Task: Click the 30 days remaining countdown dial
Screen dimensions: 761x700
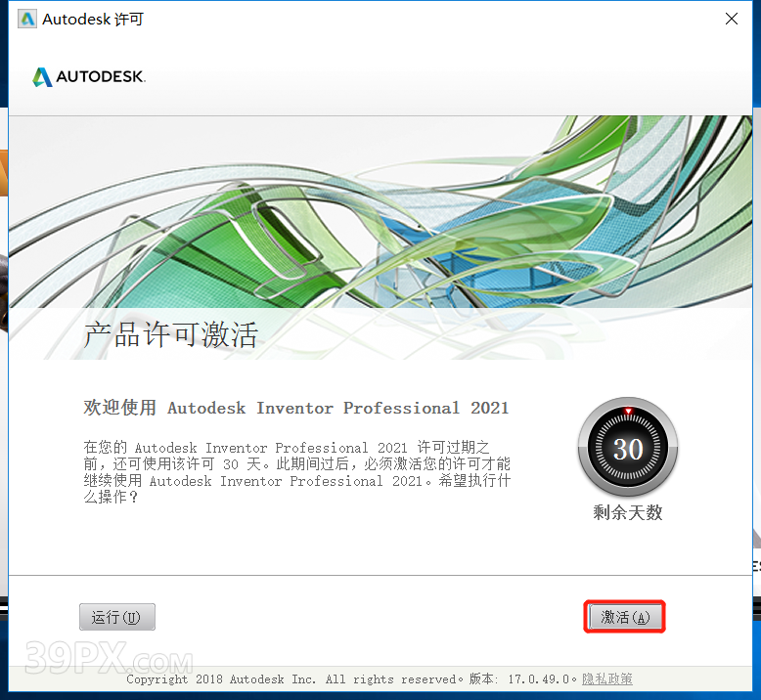Action: (x=628, y=447)
